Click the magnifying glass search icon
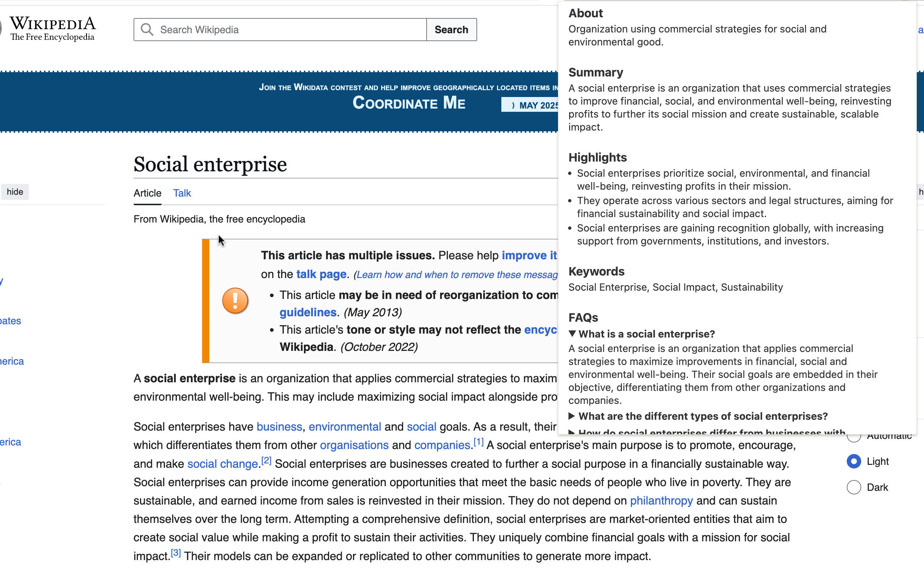Viewport: 924px width, 577px height. tap(147, 29)
